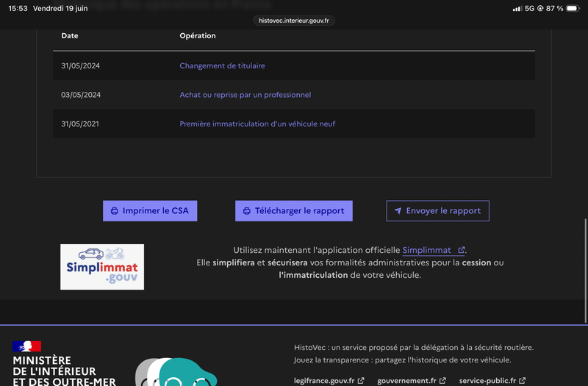The image size is (588, 386).
Task: Open Achat ou reprise par un professionnel
Action: point(245,95)
